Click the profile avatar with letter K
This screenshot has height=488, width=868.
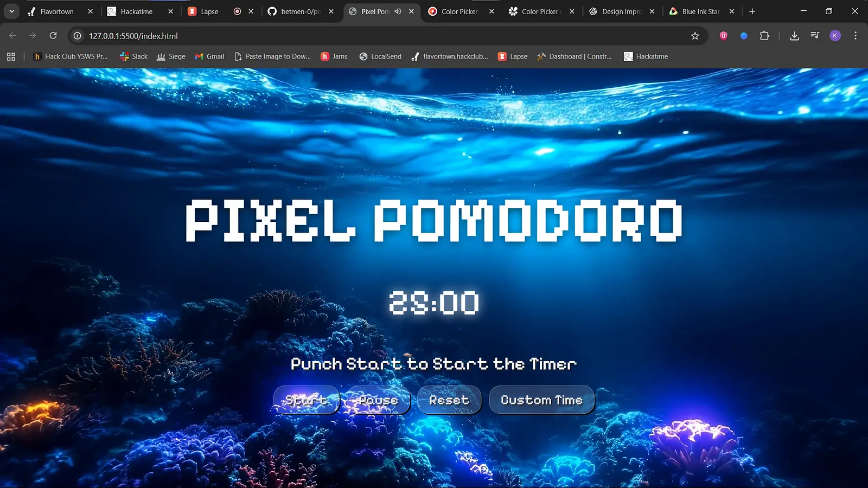click(835, 36)
